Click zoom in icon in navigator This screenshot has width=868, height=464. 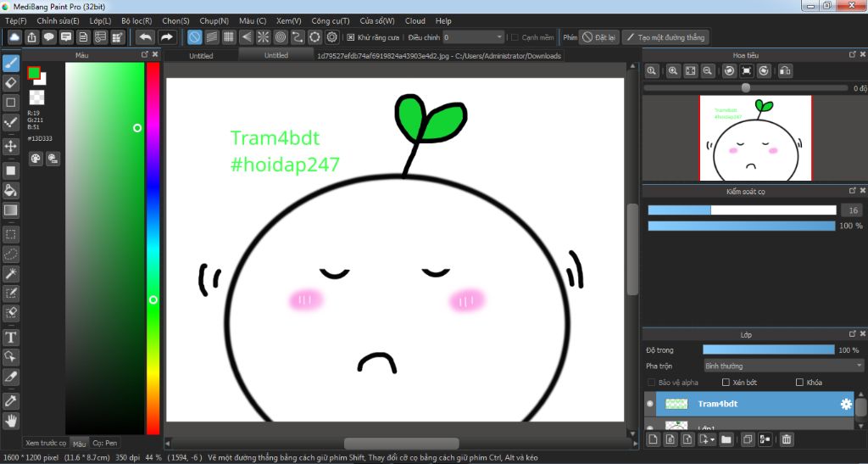click(x=673, y=71)
